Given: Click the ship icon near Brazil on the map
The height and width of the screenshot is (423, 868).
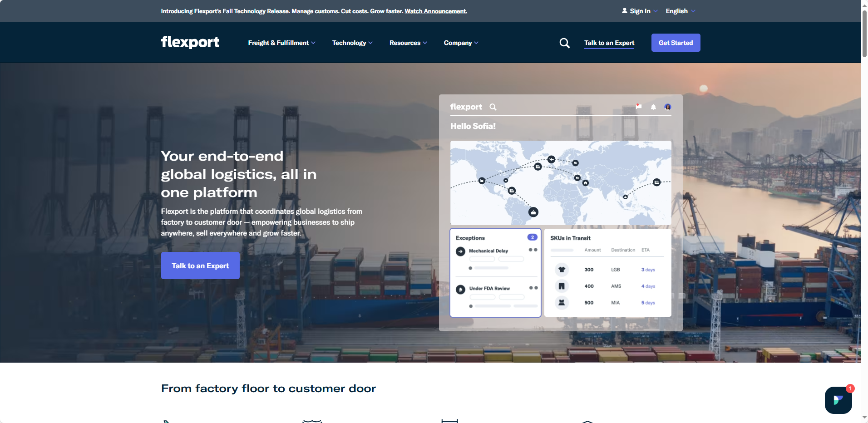Looking at the screenshot, I should point(533,212).
